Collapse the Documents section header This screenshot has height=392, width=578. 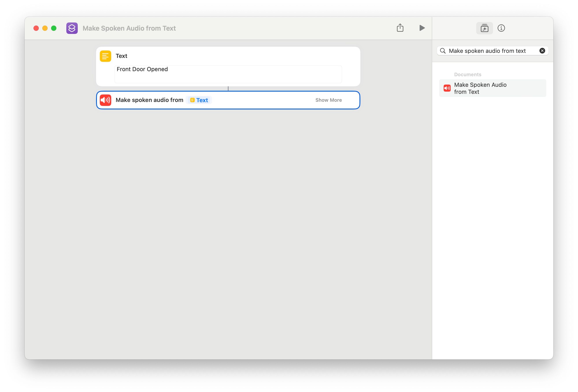pyautogui.click(x=468, y=74)
